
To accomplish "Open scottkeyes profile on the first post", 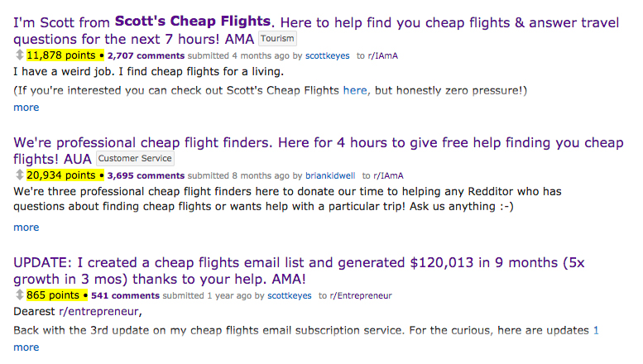I will click(327, 55).
